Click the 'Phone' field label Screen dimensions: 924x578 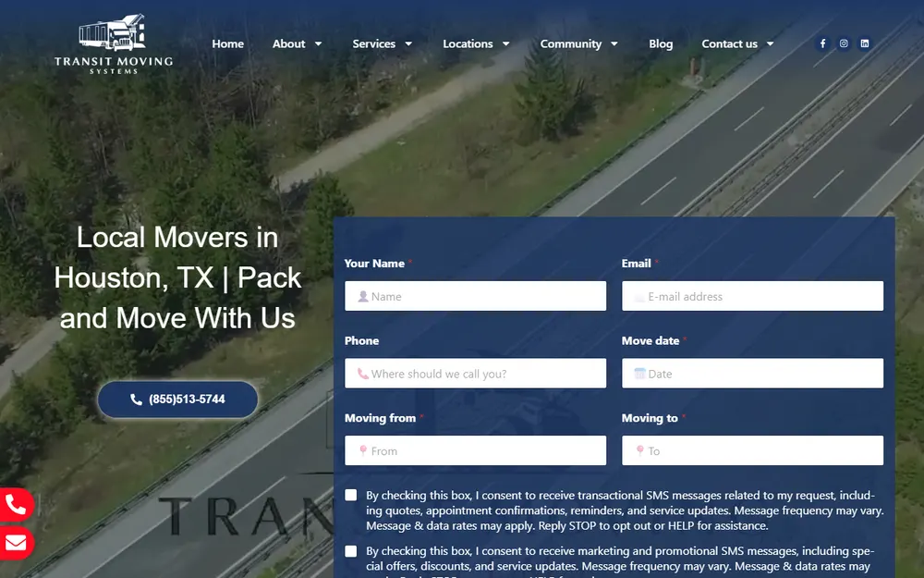[x=361, y=341]
